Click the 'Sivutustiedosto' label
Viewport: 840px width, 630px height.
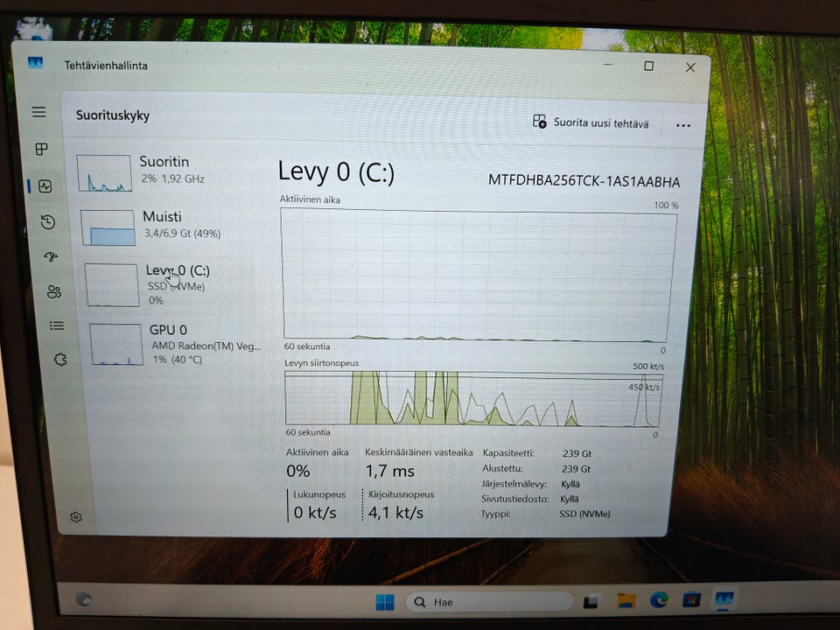[x=514, y=499]
